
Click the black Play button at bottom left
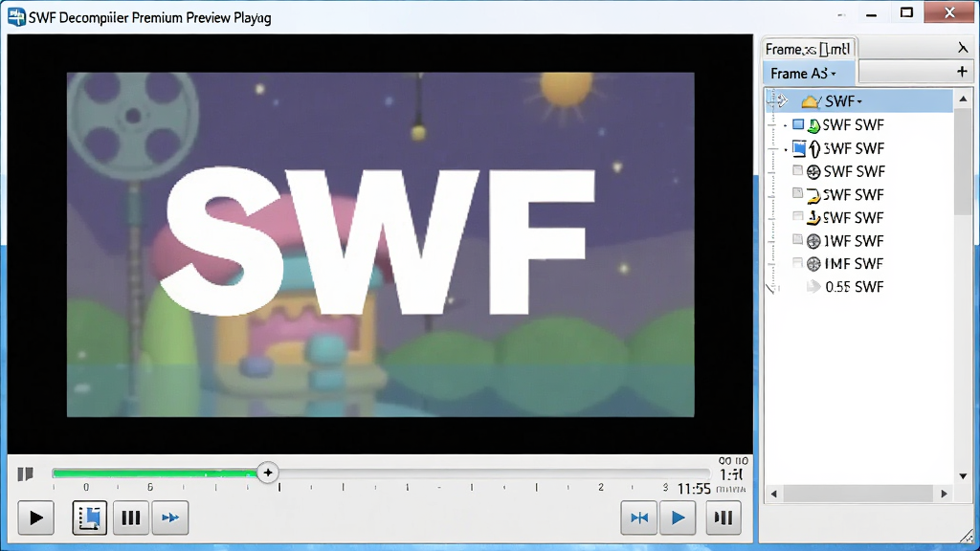click(x=35, y=518)
